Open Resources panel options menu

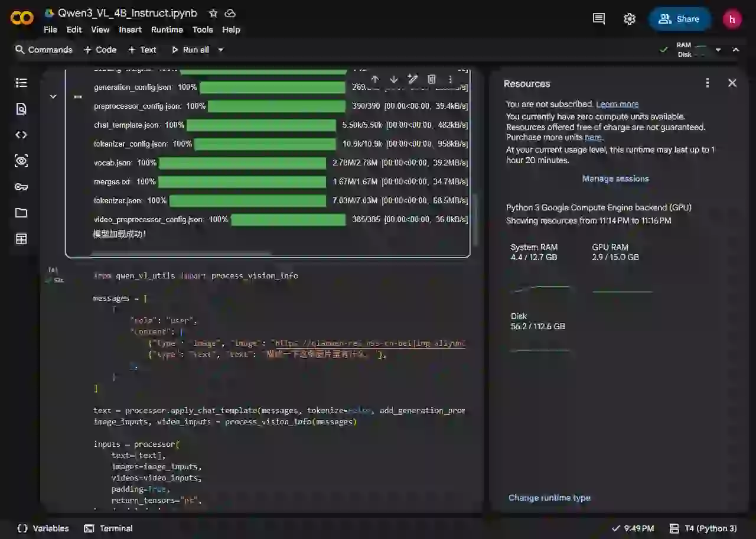click(x=708, y=83)
